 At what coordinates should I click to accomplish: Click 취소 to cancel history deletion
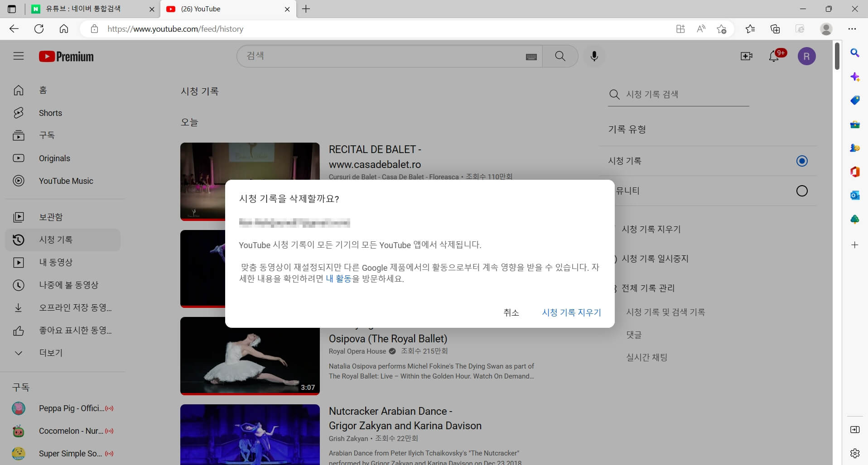point(511,312)
